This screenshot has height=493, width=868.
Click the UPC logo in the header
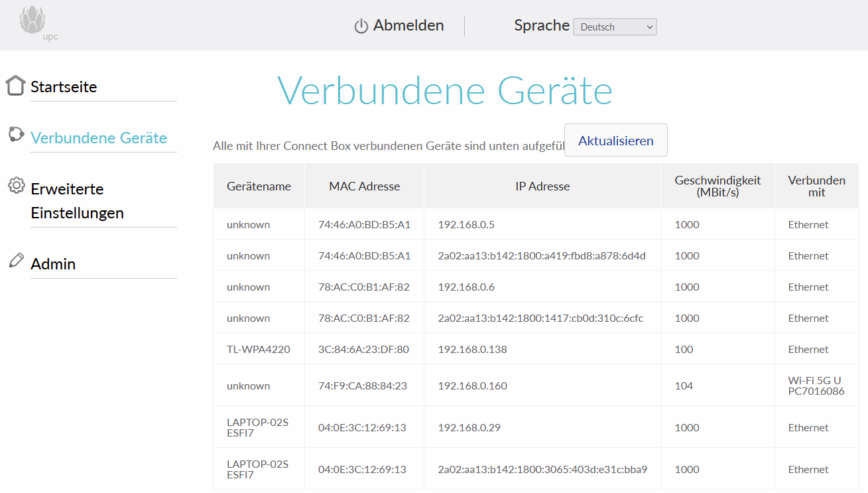click(x=34, y=23)
